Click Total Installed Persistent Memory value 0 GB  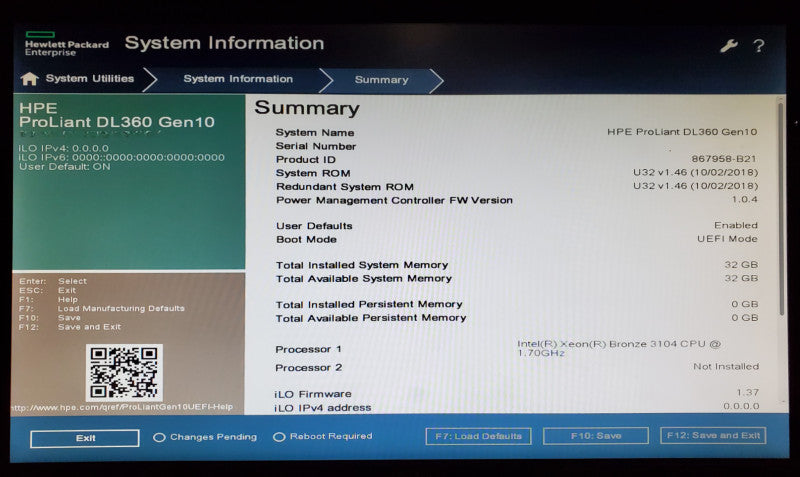[x=745, y=304]
